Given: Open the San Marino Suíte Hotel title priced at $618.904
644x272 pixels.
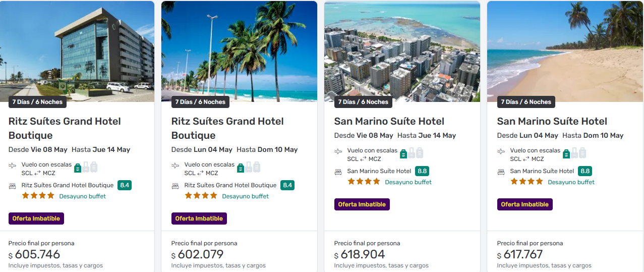Looking at the screenshot, I should (389, 121).
